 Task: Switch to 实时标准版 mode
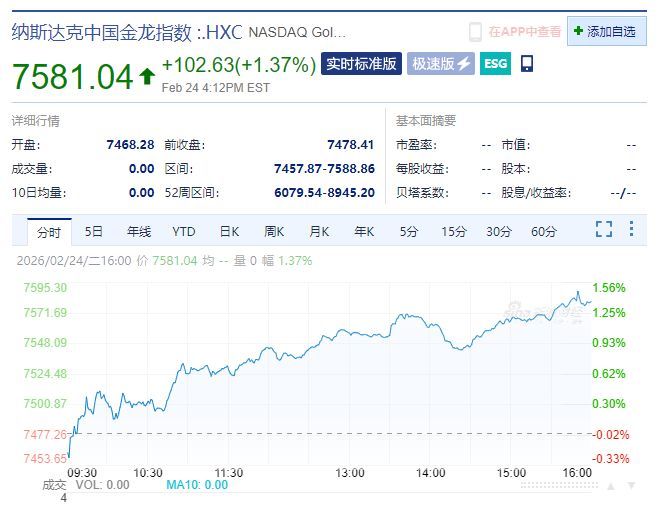coord(361,64)
